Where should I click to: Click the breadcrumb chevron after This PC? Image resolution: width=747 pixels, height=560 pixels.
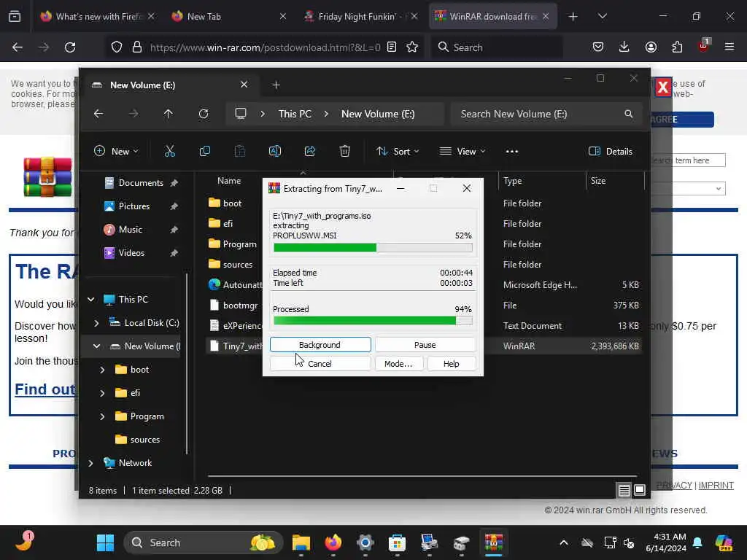pos(326,114)
